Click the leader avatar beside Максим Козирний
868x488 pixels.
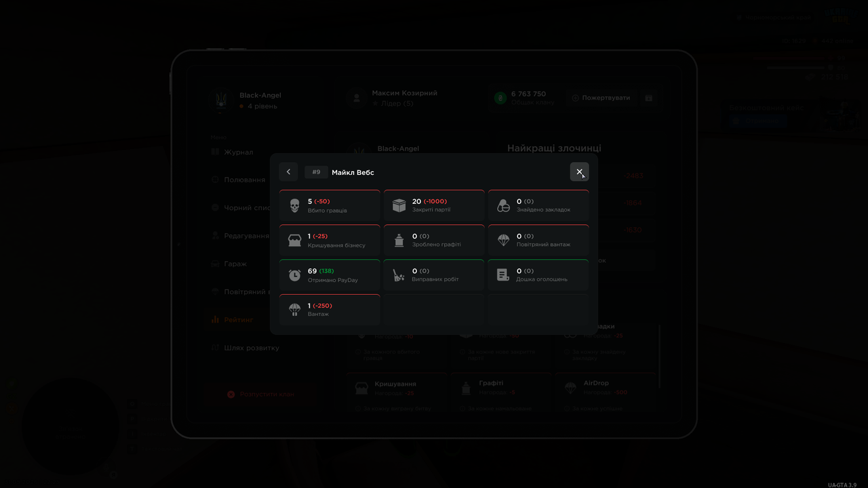point(356,98)
